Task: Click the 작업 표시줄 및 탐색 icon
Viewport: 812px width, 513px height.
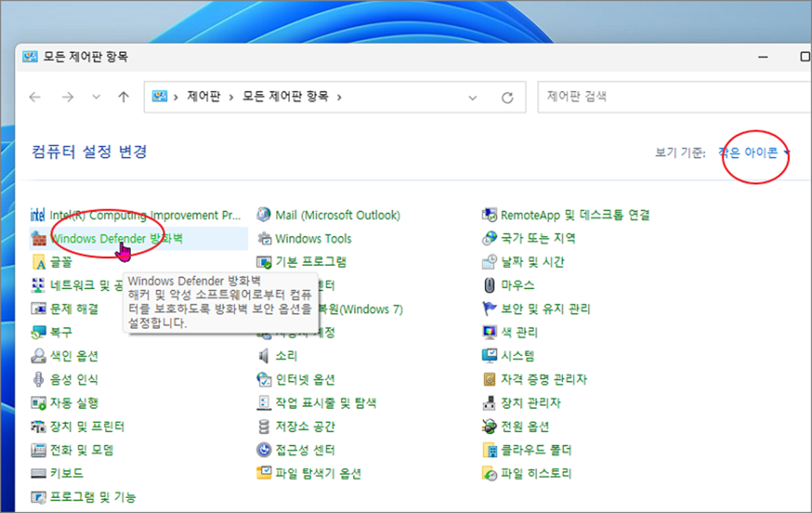Action: click(264, 403)
